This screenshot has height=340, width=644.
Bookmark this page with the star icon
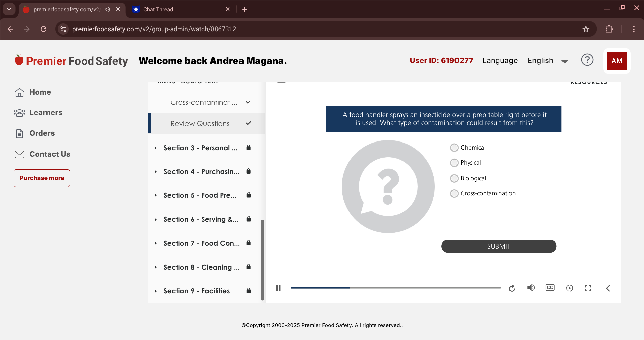coord(586,29)
